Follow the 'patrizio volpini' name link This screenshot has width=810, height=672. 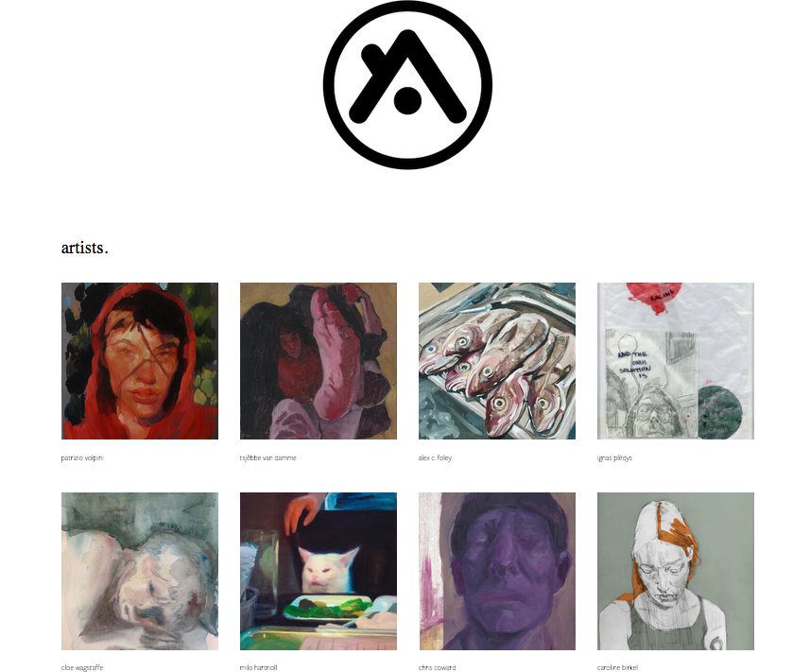point(82,457)
